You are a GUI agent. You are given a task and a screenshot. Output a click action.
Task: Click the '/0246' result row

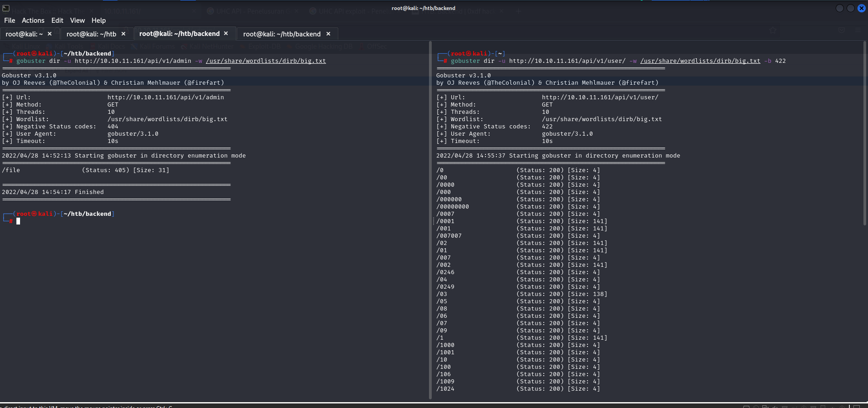518,272
